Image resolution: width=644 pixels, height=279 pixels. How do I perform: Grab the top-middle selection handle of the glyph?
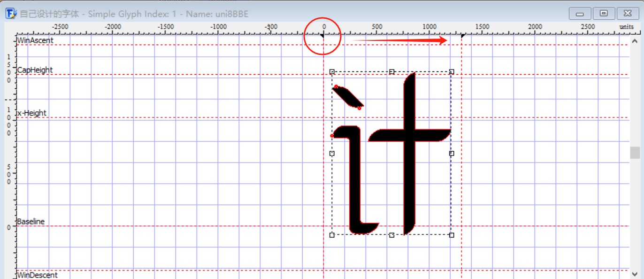coord(391,72)
